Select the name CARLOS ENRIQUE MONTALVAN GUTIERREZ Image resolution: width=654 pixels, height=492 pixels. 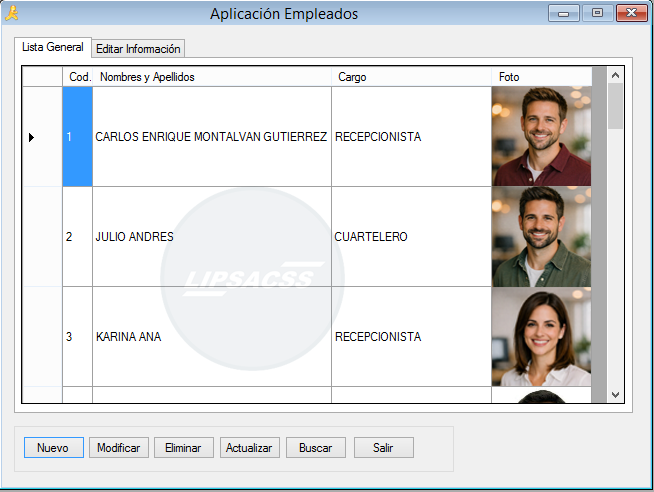pos(212,136)
